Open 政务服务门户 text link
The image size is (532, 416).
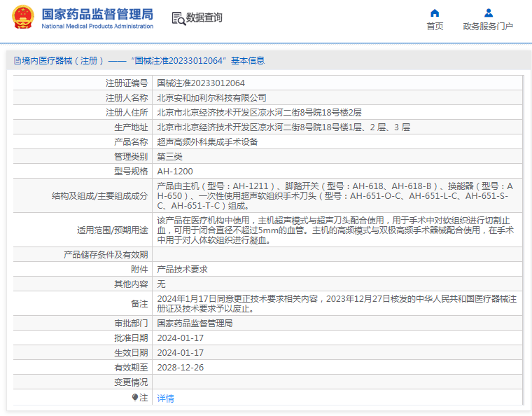tap(488, 26)
